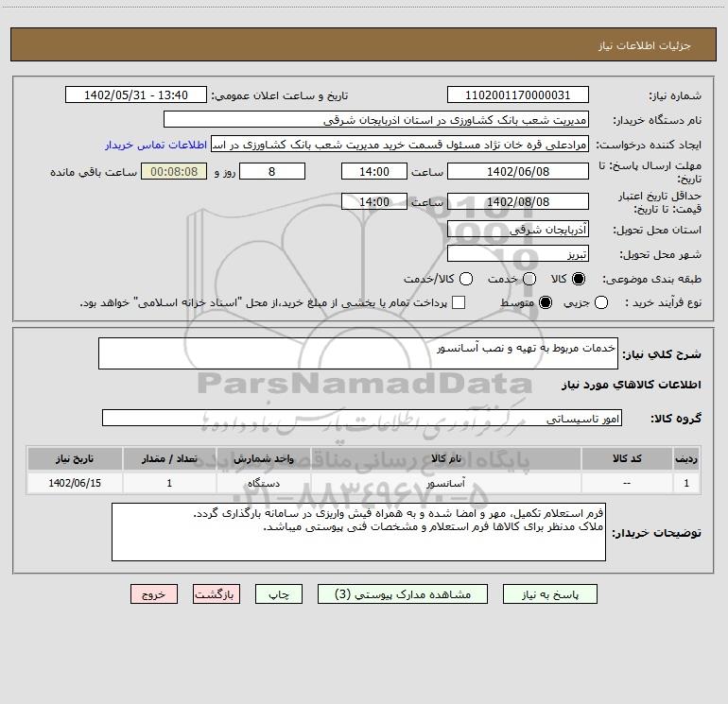Click the کد کالا column header

627,458
